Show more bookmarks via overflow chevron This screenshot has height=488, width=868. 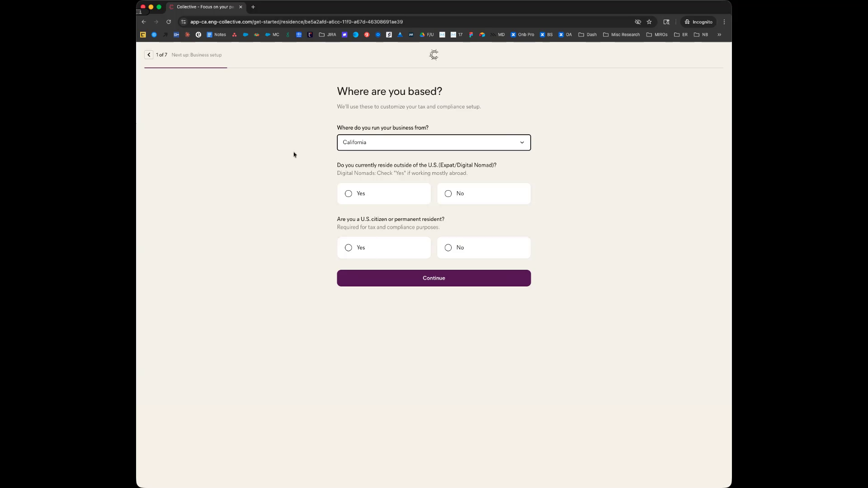pos(719,34)
